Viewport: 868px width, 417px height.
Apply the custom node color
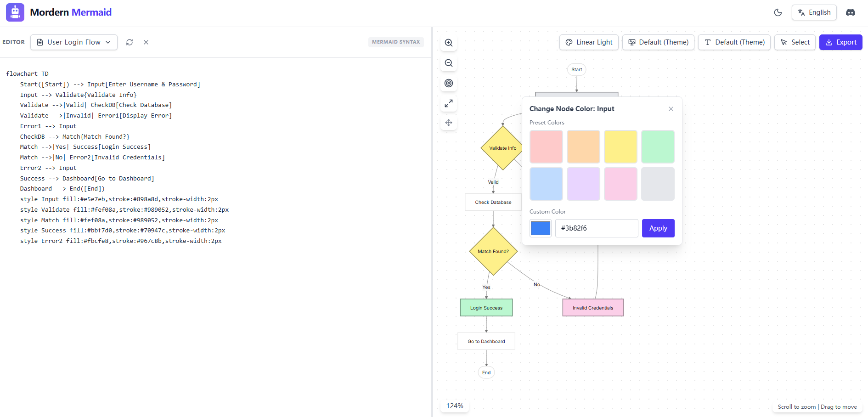tap(658, 228)
